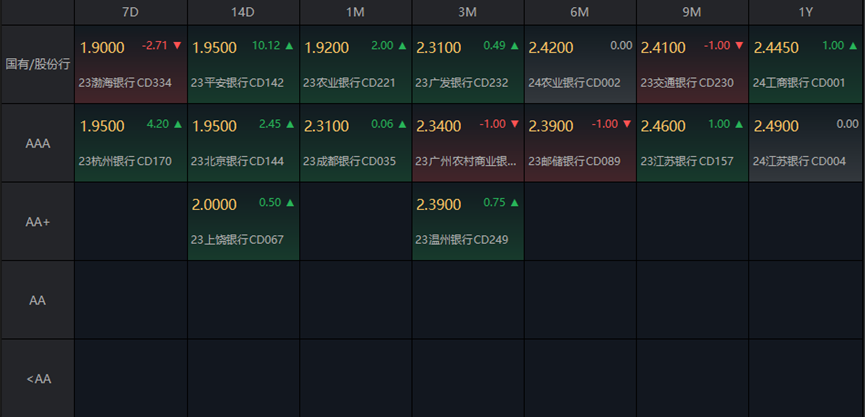The image size is (865, 417).
Task: Select the AA+ rating row header
Action: 37,221
